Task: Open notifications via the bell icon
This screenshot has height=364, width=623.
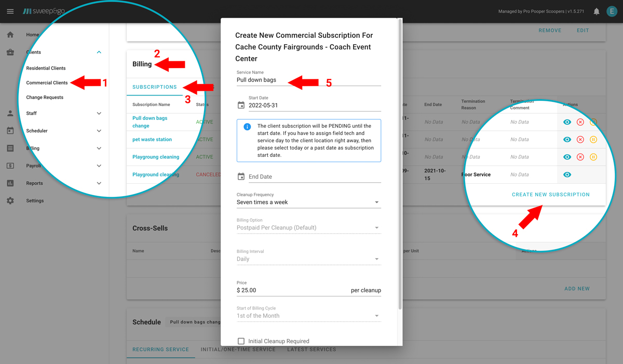Action: [x=596, y=11]
